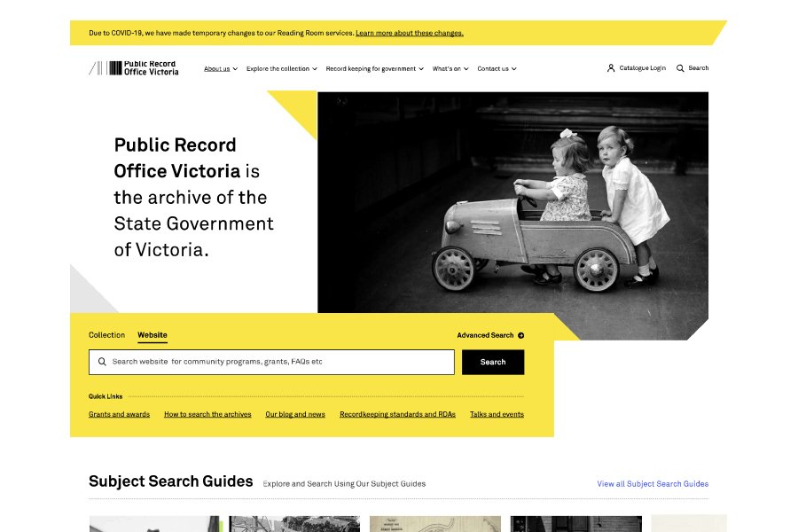Viewport: 798px width, 532px height.
Task: Click inside the website search input field
Action: [x=266, y=362]
